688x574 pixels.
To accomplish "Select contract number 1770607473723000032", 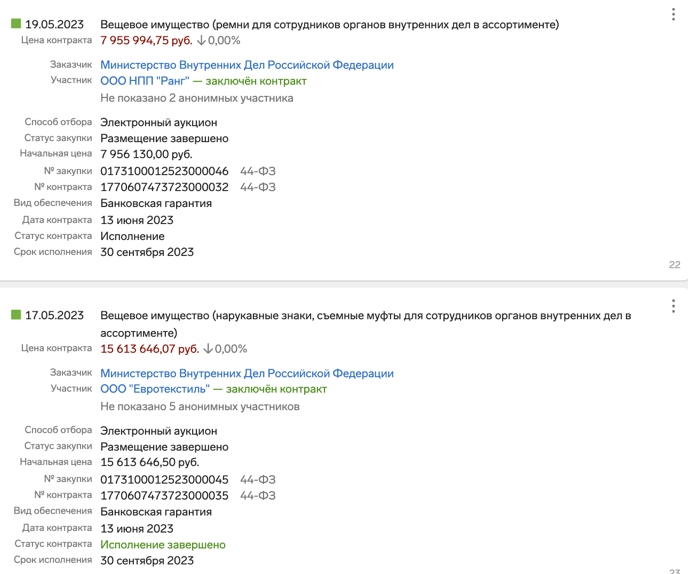I will coord(165,187).
